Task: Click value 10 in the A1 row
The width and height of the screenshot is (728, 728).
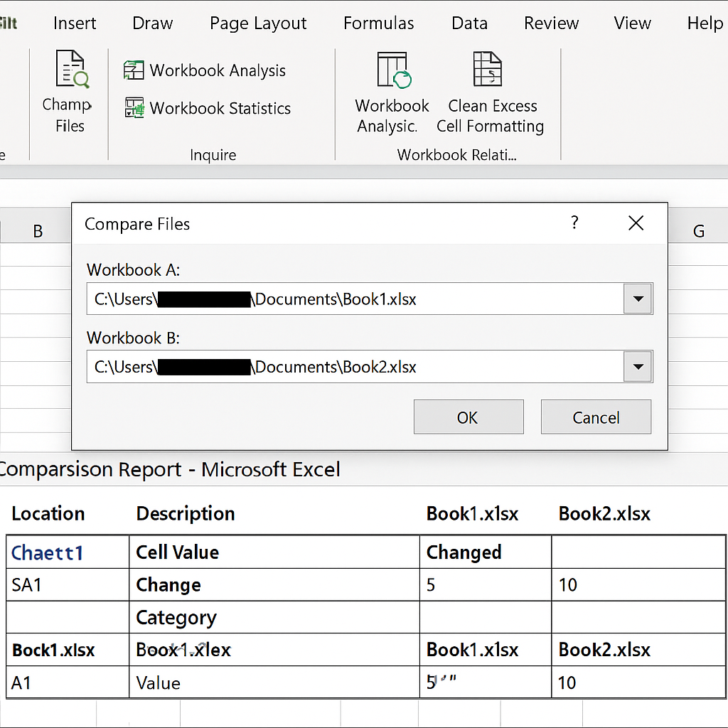Action: (638, 682)
